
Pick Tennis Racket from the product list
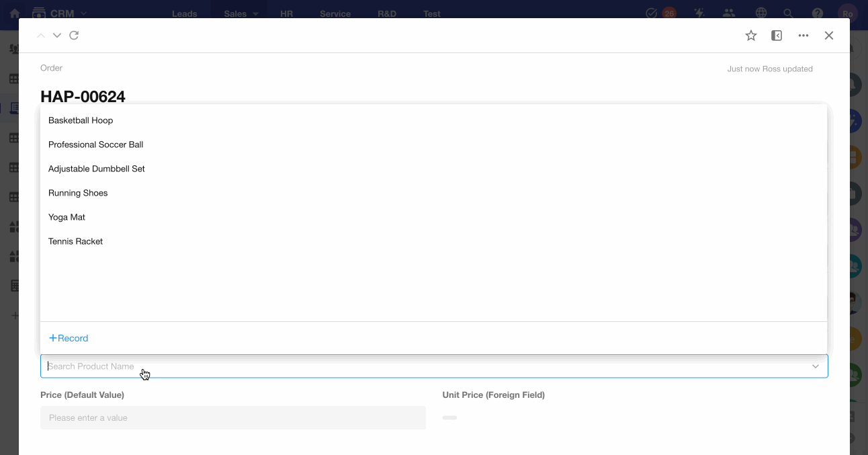click(x=75, y=241)
